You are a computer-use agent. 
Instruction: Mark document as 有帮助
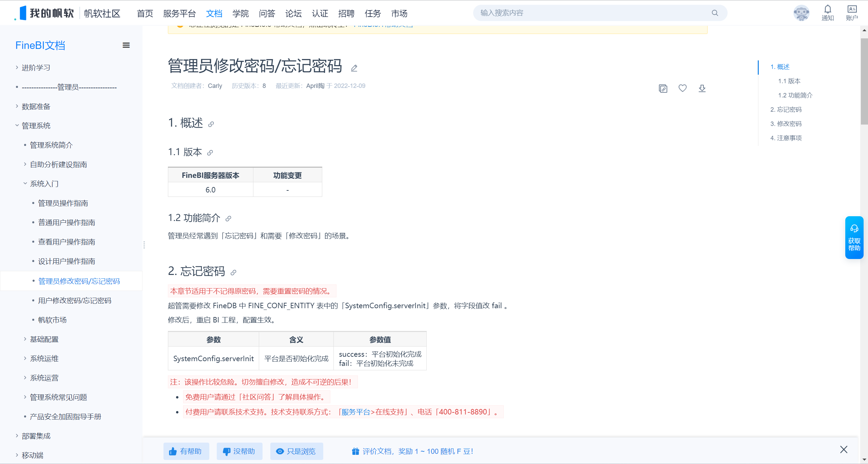click(x=186, y=451)
